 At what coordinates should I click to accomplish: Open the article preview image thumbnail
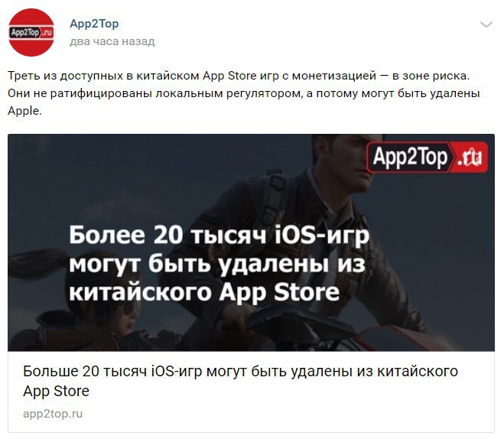pyautogui.click(x=251, y=242)
